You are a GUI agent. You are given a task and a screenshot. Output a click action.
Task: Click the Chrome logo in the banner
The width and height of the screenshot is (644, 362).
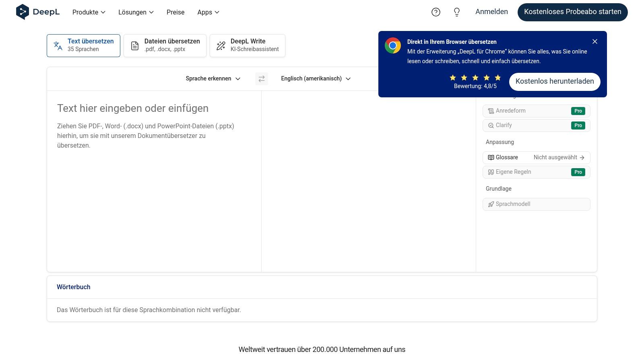coord(393,45)
